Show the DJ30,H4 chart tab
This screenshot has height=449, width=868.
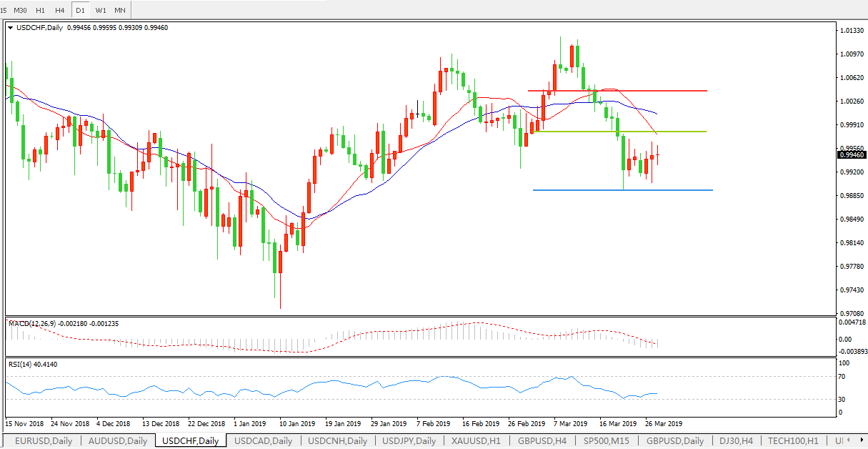[x=736, y=441]
